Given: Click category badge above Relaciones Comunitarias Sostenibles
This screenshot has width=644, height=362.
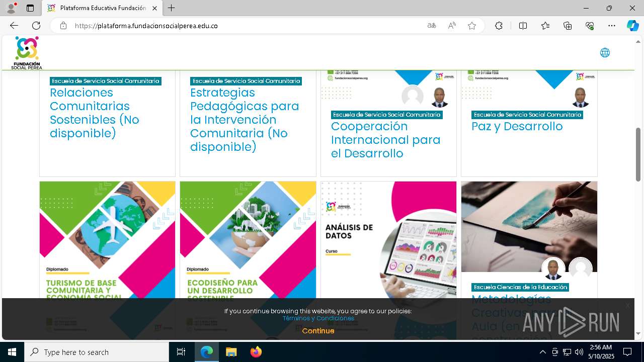Looking at the screenshot, I should 106,81.
